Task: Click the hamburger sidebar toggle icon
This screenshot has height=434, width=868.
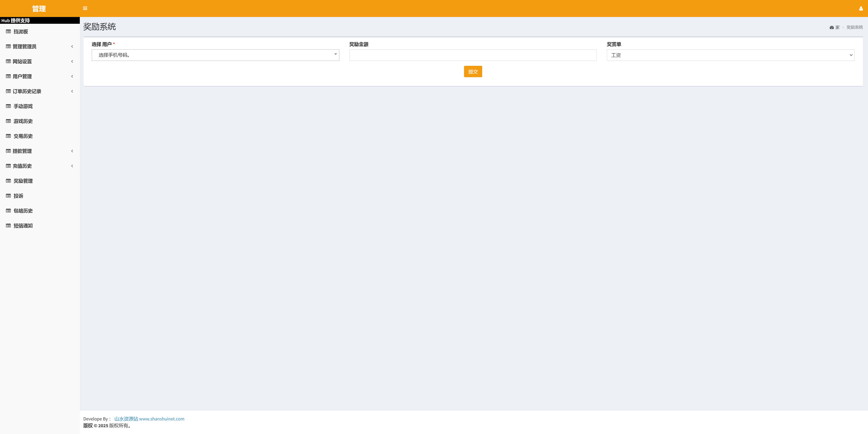Action: pos(85,8)
